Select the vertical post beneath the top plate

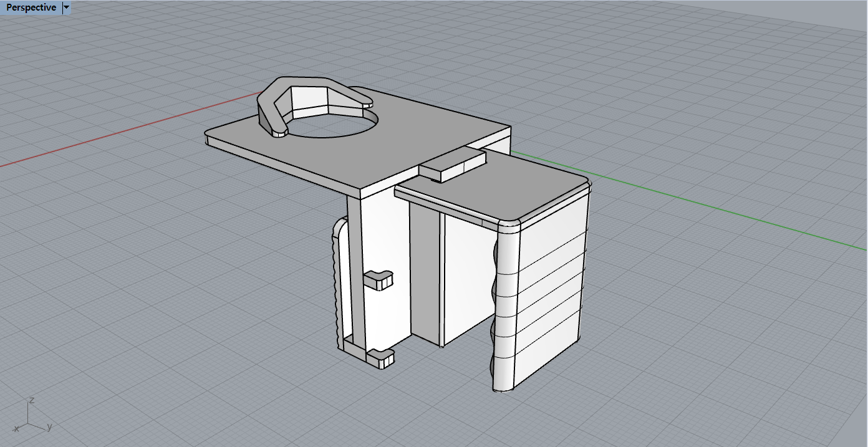[x=355, y=268]
